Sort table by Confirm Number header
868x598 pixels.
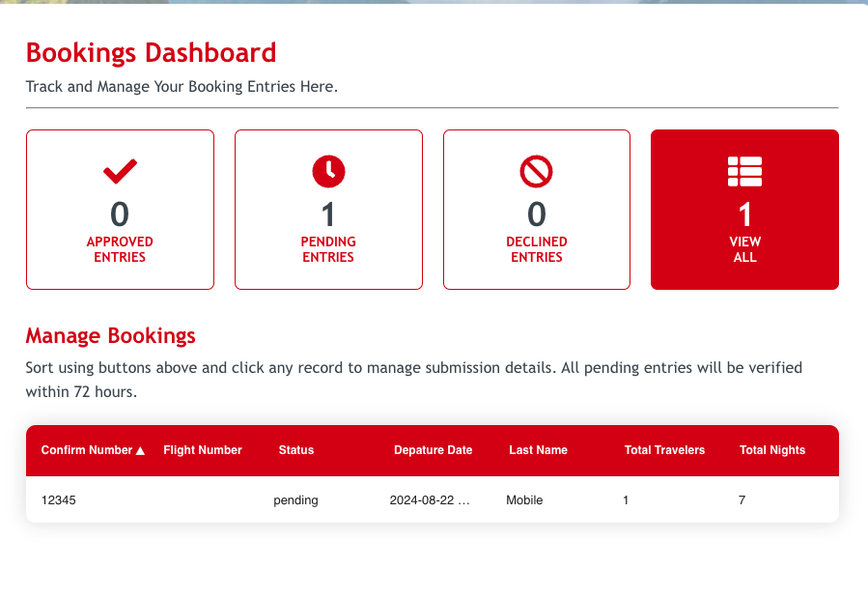pyautogui.click(x=87, y=450)
